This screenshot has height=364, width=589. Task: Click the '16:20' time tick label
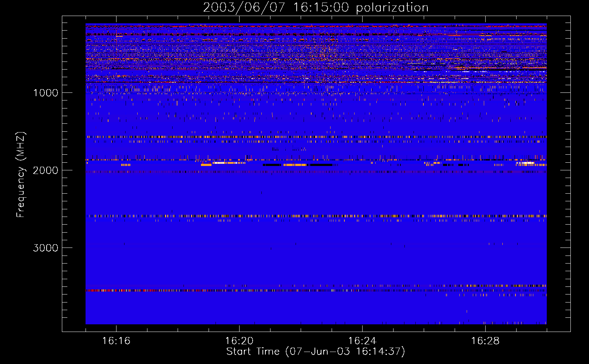point(239,341)
